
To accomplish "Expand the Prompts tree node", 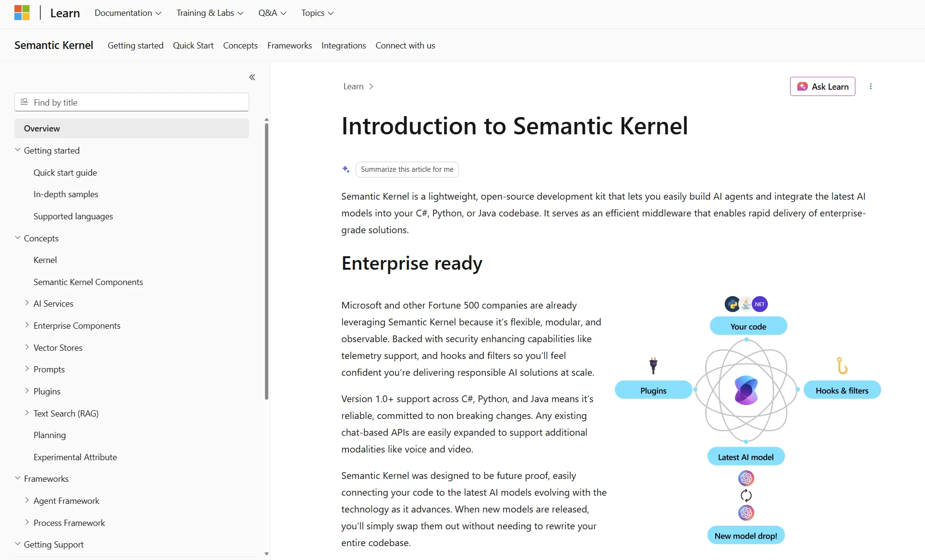I will (27, 369).
